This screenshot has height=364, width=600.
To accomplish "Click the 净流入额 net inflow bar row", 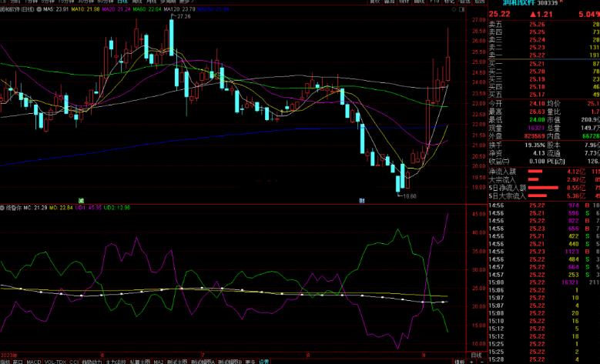I will [x=544, y=172].
